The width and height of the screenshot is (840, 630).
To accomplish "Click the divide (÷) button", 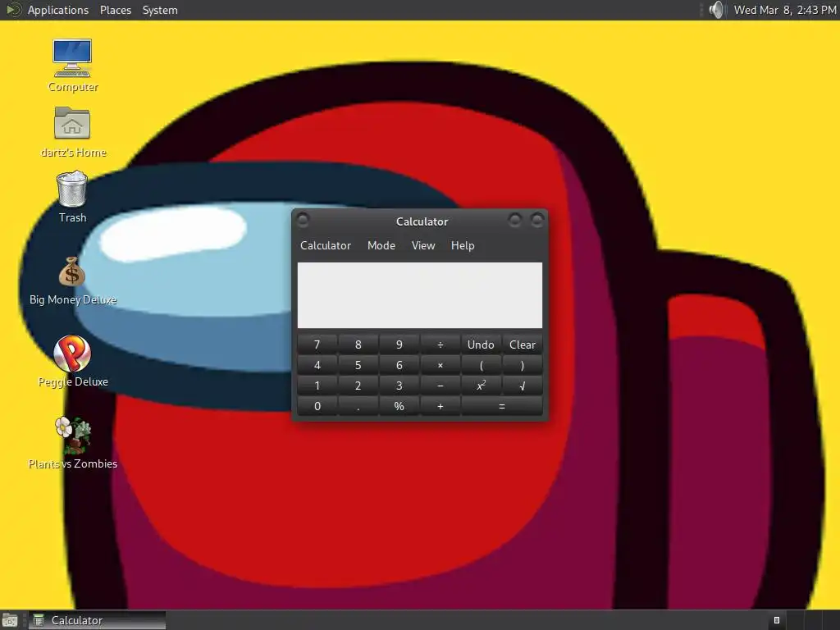I will (440, 345).
